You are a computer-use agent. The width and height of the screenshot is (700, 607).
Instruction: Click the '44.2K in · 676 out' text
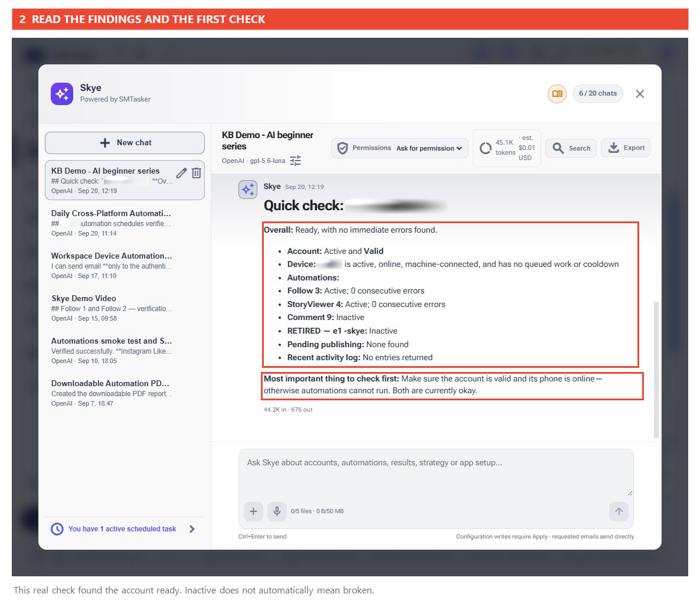coord(288,410)
